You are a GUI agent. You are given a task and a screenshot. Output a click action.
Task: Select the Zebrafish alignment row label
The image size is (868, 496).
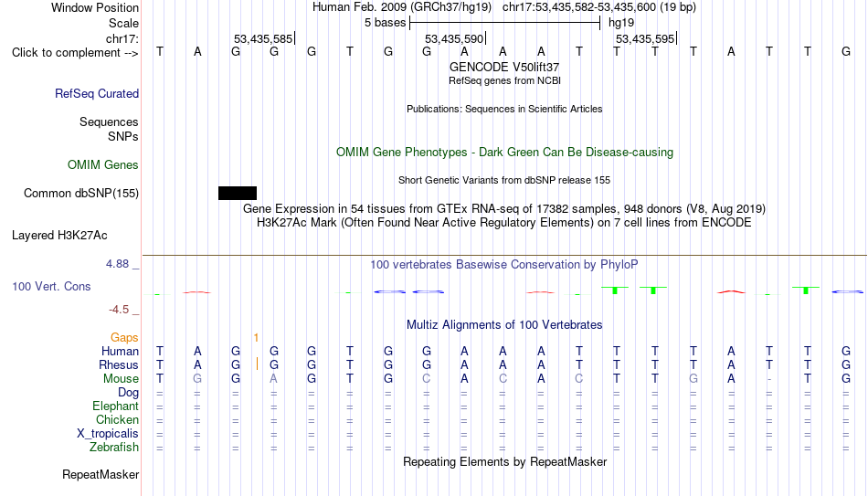(114, 448)
